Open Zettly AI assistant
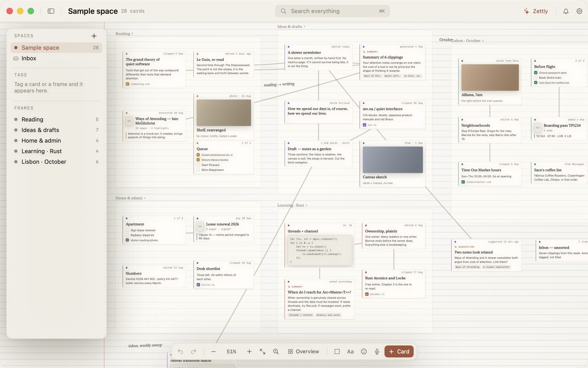This screenshot has width=588, height=368. coord(536,11)
